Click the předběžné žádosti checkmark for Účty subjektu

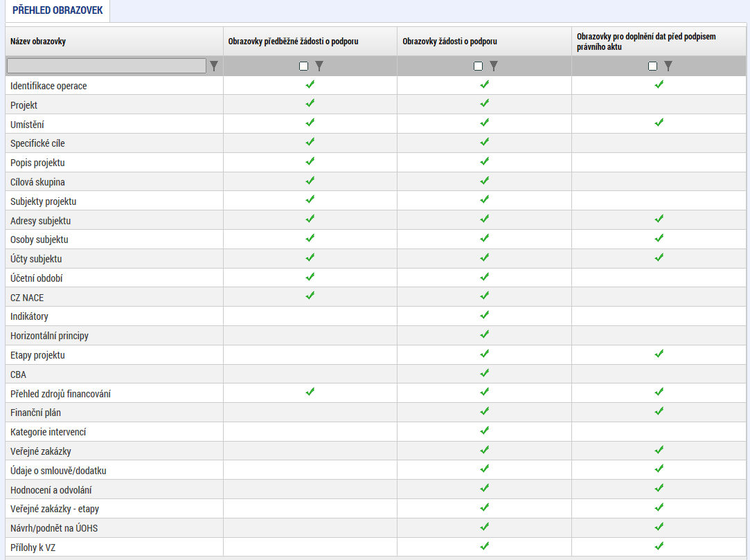[310, 258]
